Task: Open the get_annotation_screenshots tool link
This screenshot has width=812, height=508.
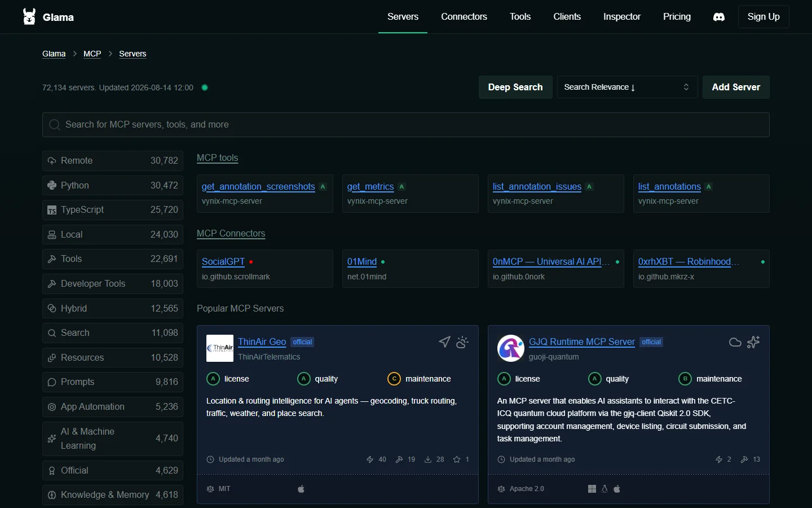Action: [x=258, y=187]
